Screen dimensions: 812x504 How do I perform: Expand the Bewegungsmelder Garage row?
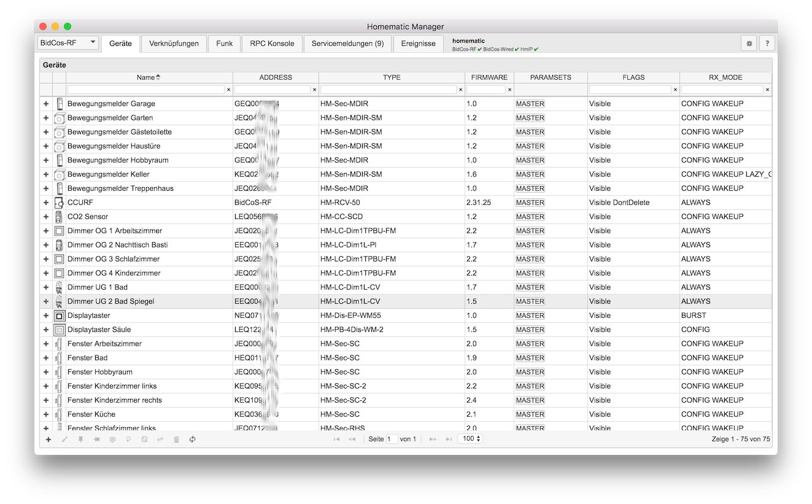[x=46, y=104]
